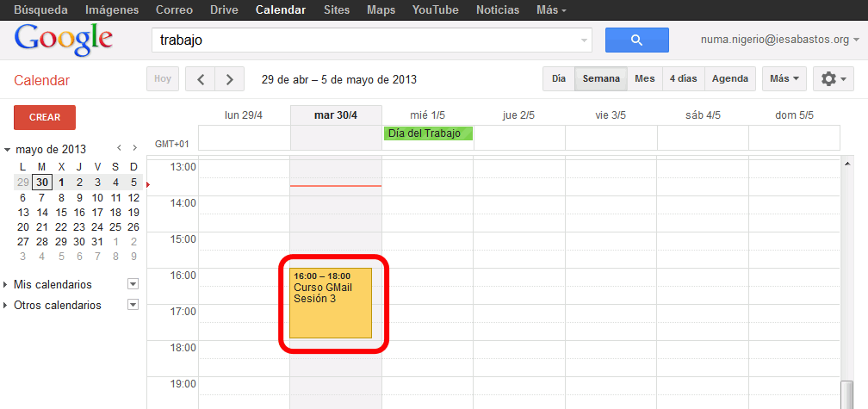
Task: Open Sites in the top bar
Action: click(x=337, y=10)
